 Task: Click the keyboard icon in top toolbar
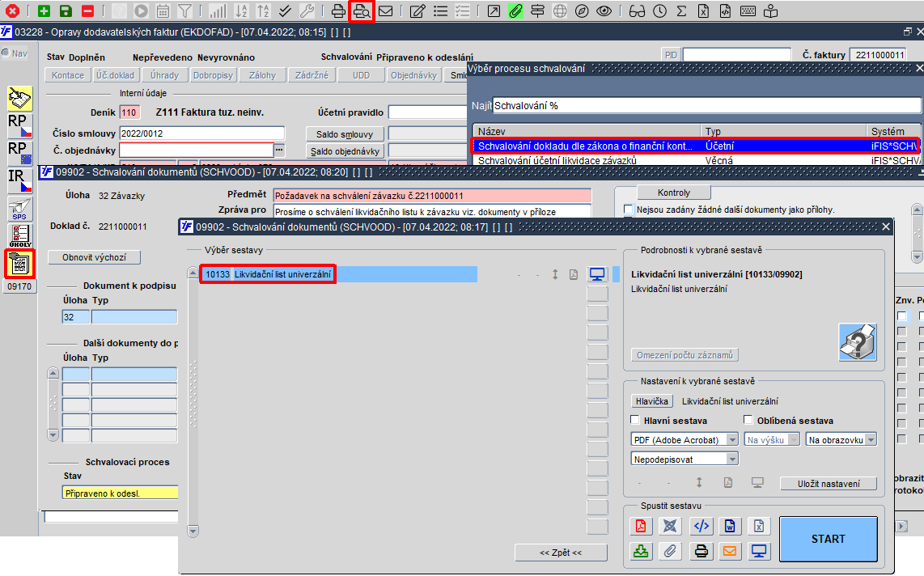coord(748,11)
